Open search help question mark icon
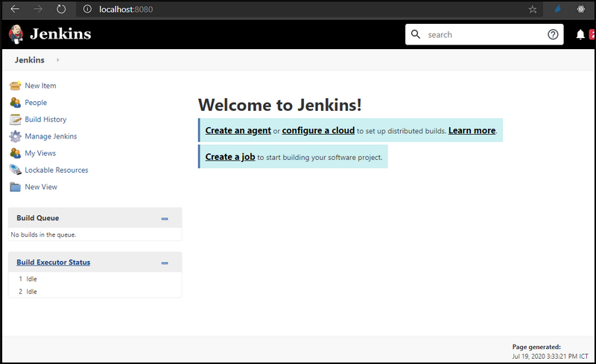Viewport: 596px width, 364px height. point(553,34)
